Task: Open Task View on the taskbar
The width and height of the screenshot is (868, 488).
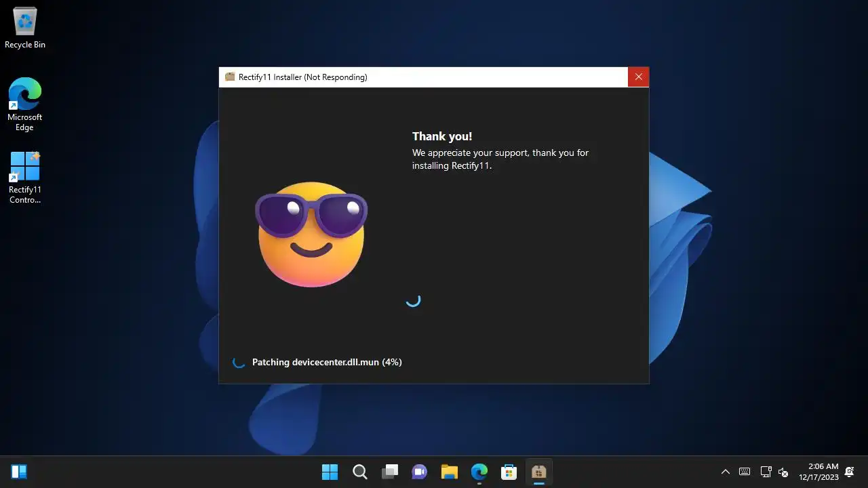Action: tap(390, 472)
